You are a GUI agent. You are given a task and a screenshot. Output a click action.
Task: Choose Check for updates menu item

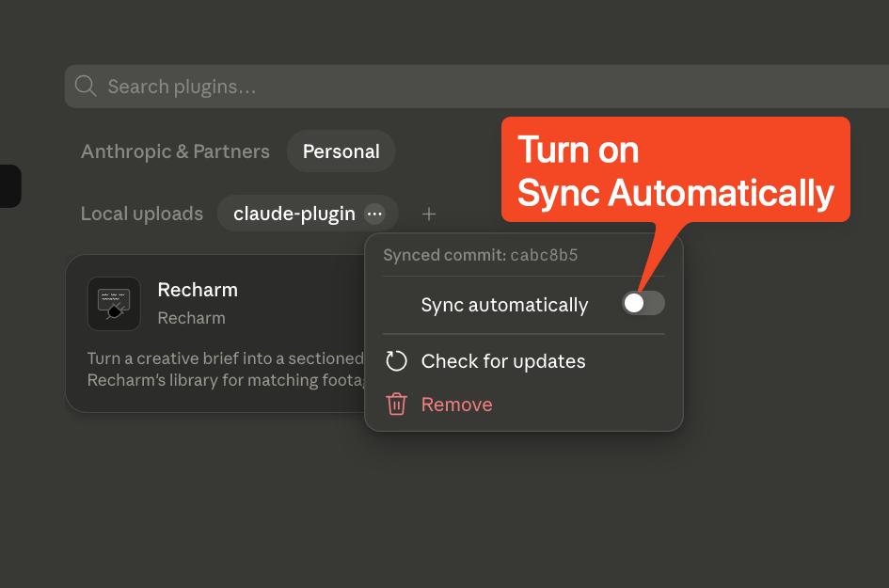point(524,361)
